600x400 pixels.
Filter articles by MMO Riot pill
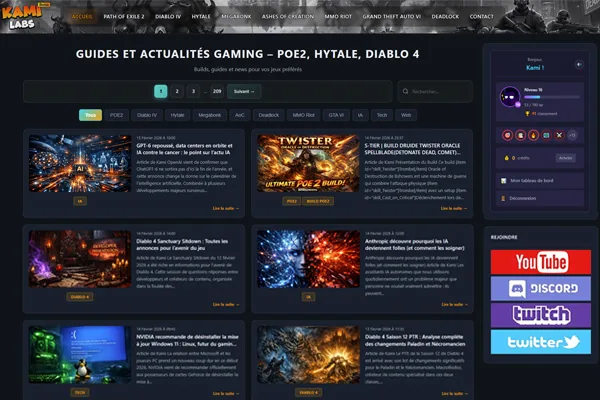tap(303, 115)
